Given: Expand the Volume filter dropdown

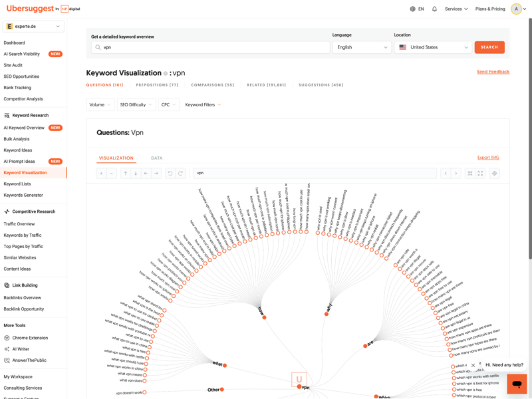Looking at the screenshot, I should (x=100, y=104).
